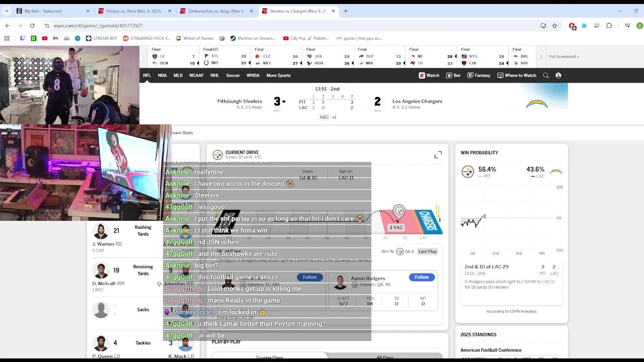Click the NBC broadcast label

click(x=325, y=117)
